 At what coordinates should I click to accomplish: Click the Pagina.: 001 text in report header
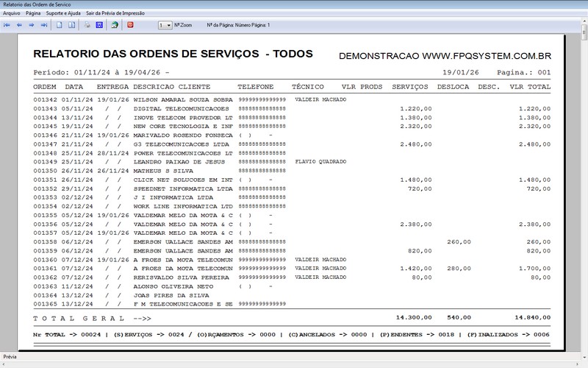tap(524, 72)
